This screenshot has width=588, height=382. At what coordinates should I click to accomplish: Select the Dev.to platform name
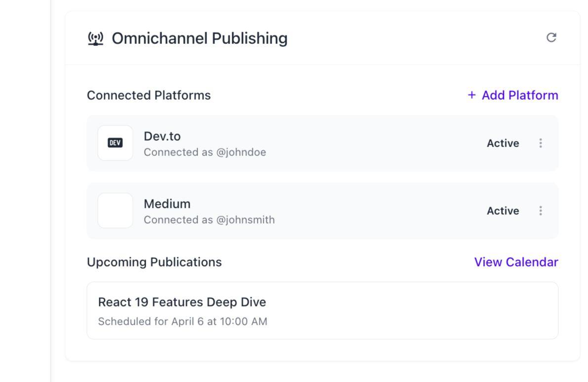(163, 136)
